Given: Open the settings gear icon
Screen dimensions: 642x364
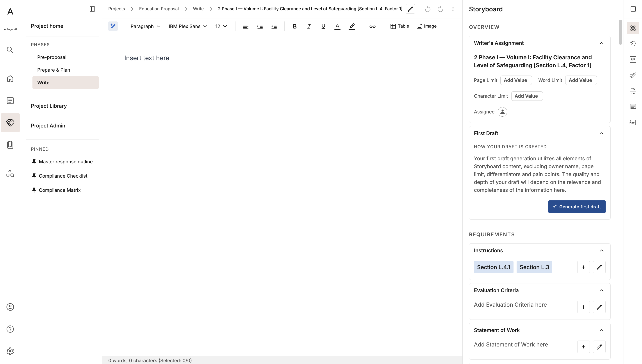Looking at the screenshot, I should pyautogui.click(x=10, y=351).
